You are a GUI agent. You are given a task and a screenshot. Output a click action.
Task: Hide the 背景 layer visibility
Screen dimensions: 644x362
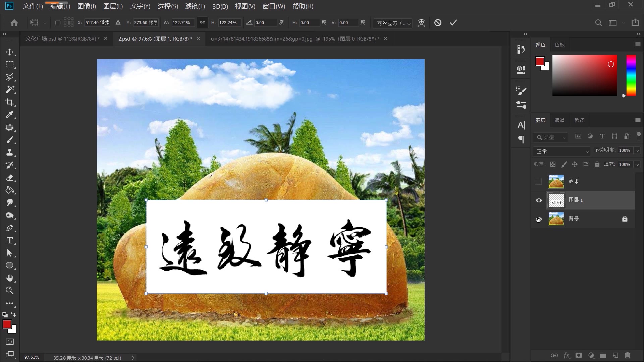point(539,219)
